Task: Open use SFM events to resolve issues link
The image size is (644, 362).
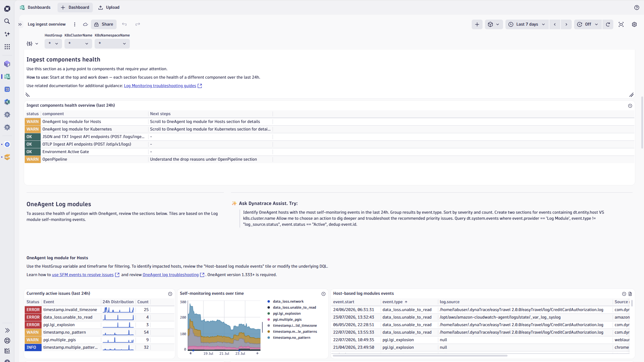Action: 83,275
